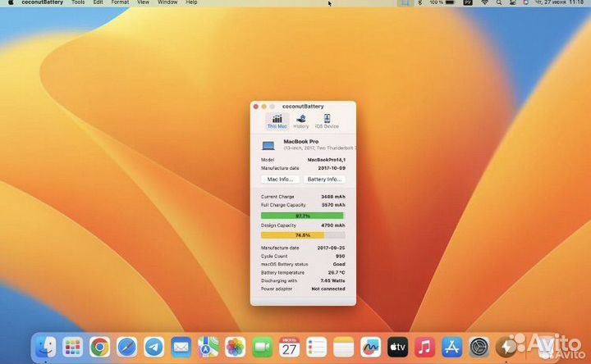Open Telegram from the Dock

coord(154,347)
